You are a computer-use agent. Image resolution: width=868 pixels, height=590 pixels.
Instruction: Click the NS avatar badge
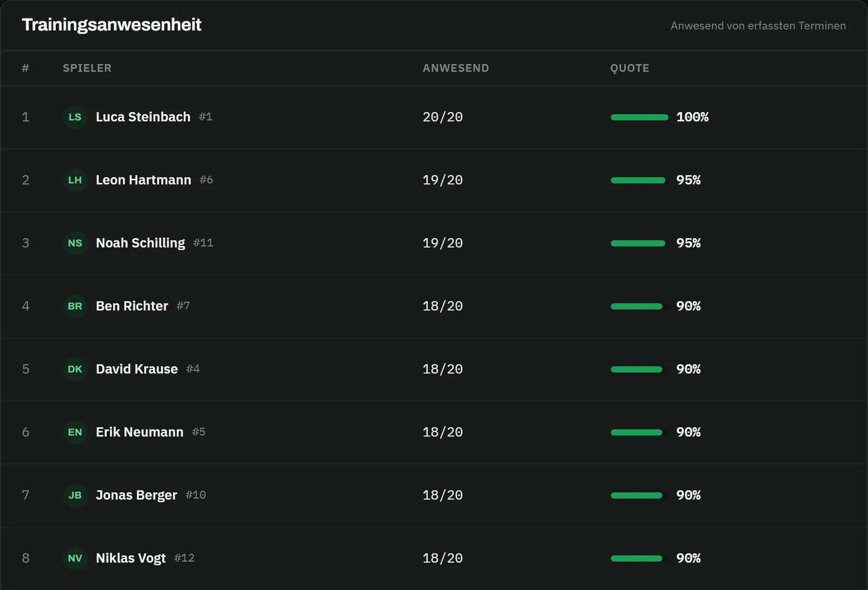tap(75, 243)
